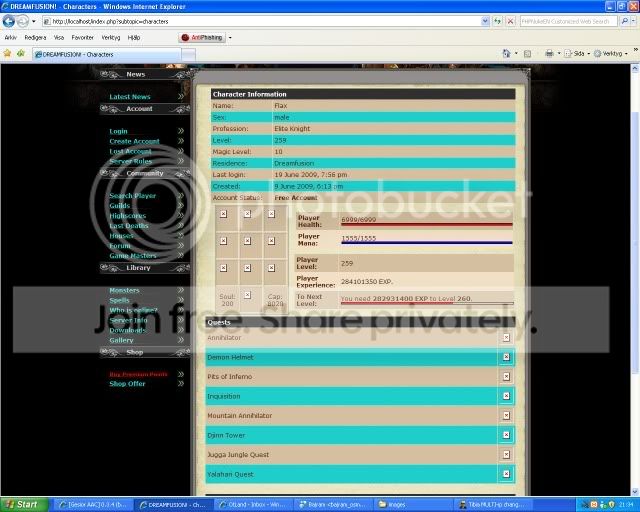Open the Shop Offer link
Viewport: 640px width, 512px height.
pos(127,384)
